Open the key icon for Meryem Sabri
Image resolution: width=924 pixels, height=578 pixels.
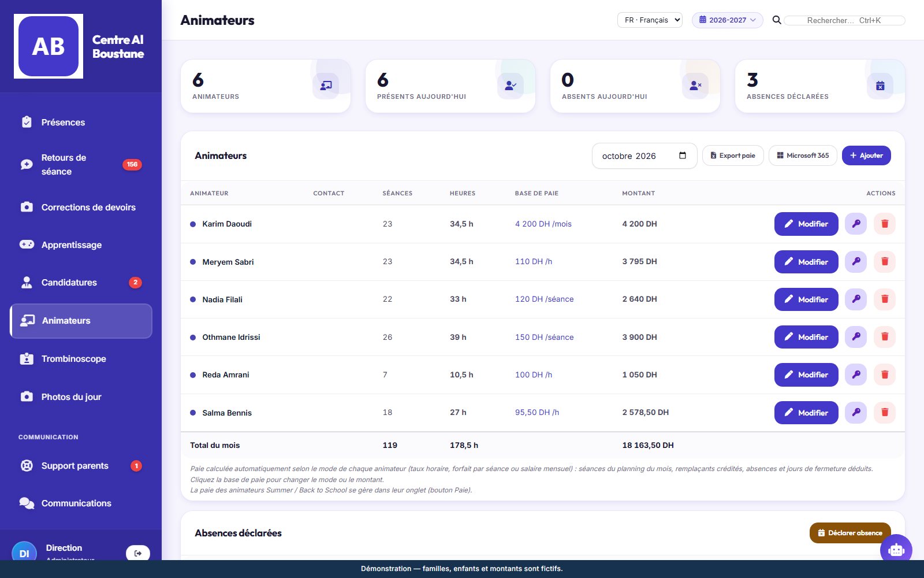click(856, 262)
